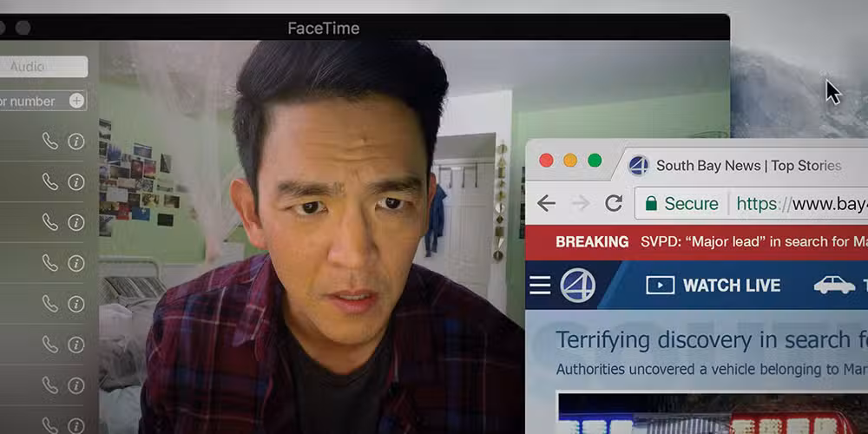This screenshot has height=434, width=868.
Task: Select the South Bay News | Top Stories tab
Action: [x=746, y=165]
